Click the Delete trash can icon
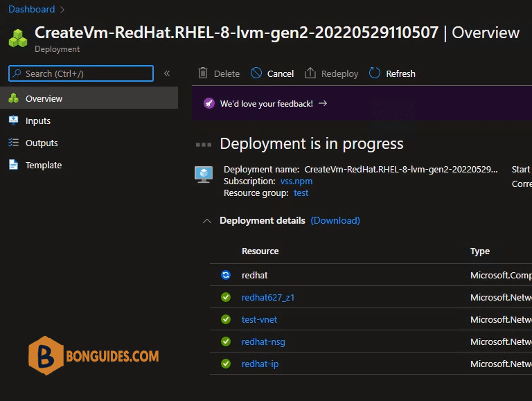The width and height of the screenshot is (532, 401). (203, 73)
